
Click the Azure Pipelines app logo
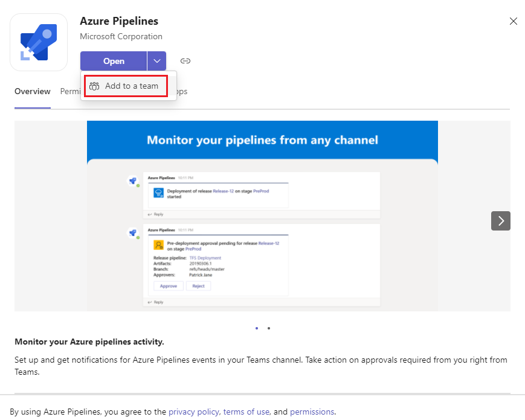click(39, 42)
